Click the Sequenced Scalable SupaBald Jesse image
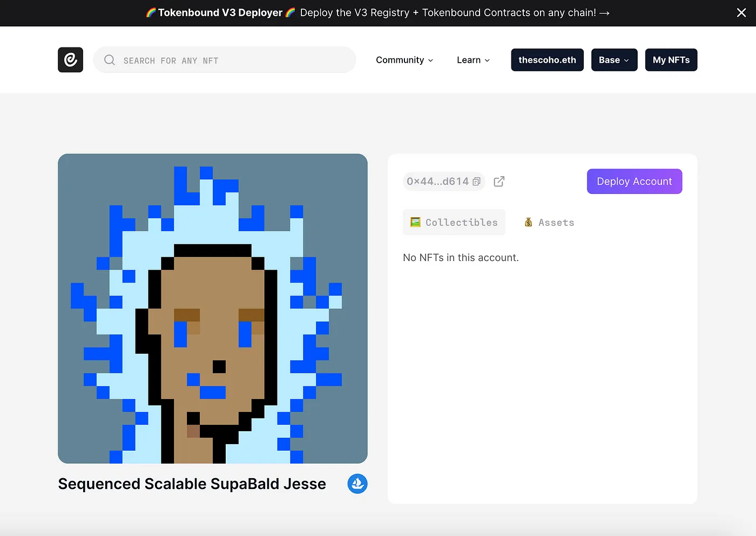Screen dimensions: 756x536 click(x=213, y=309)
